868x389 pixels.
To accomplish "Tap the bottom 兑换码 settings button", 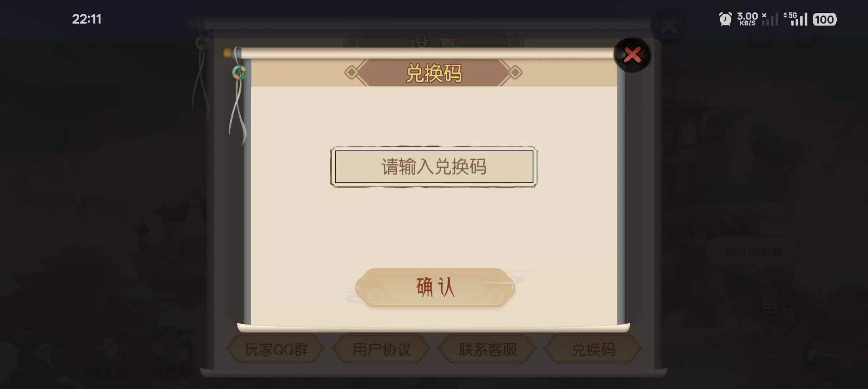I will coord(593,349).
